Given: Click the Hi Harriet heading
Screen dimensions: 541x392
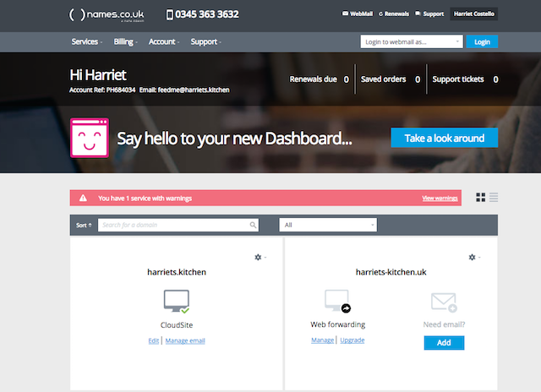Looking at the screenshot, I should click(98, 75).
